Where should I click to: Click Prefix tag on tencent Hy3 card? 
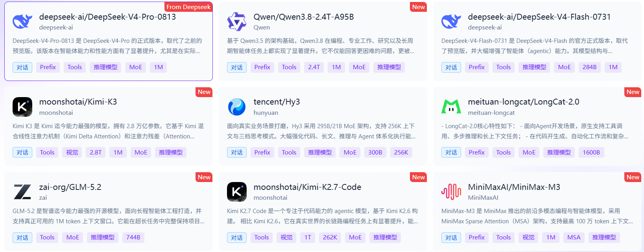262,153
